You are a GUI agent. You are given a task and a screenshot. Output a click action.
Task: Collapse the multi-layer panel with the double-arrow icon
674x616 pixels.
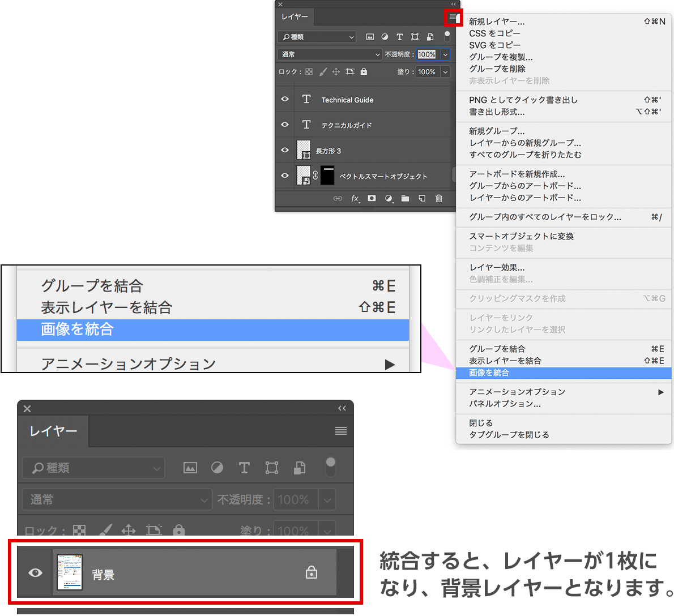454,4
